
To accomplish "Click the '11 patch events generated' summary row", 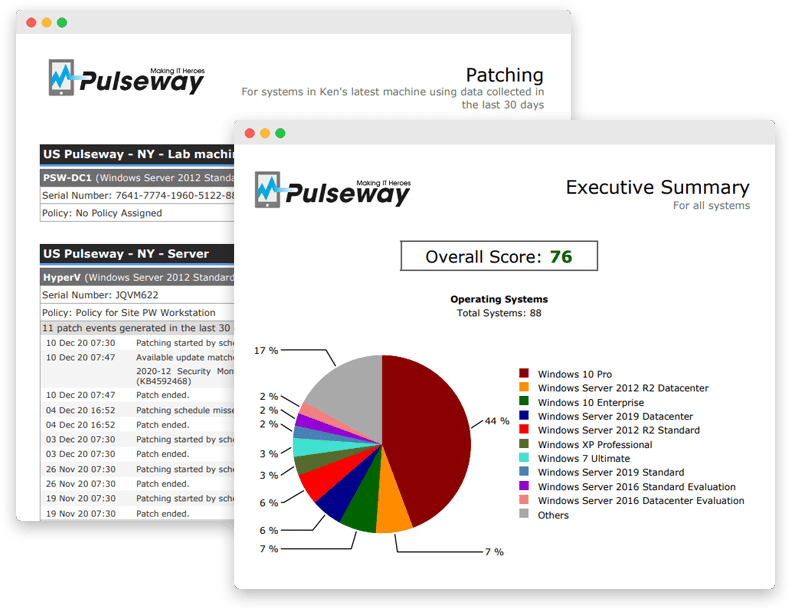I will click(137, 328).
